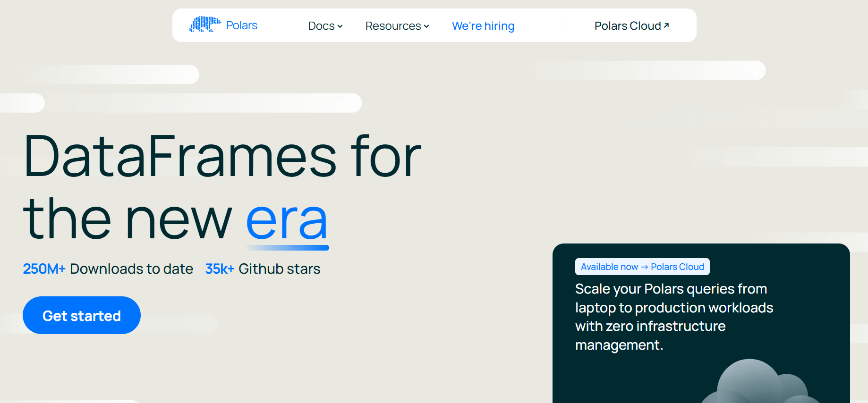
Task: Click the Polars brand name text
Action: [x=241, y=25]
